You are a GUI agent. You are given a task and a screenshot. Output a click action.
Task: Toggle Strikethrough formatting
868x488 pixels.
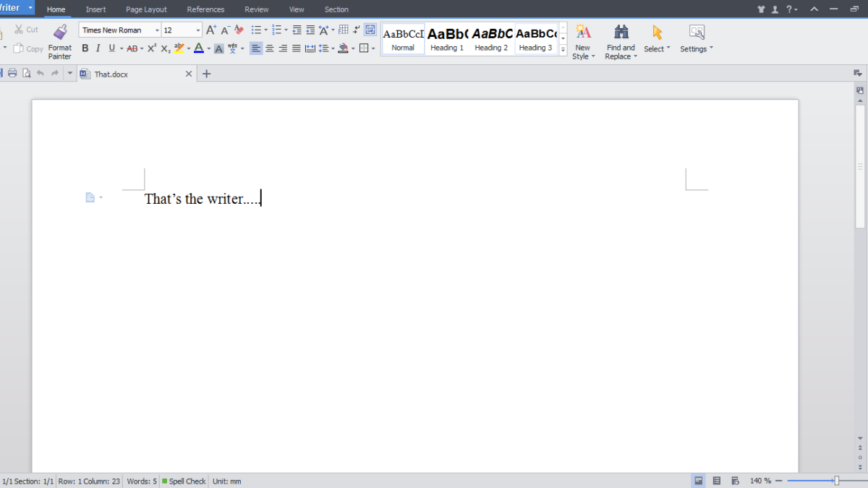click(132, 48)
